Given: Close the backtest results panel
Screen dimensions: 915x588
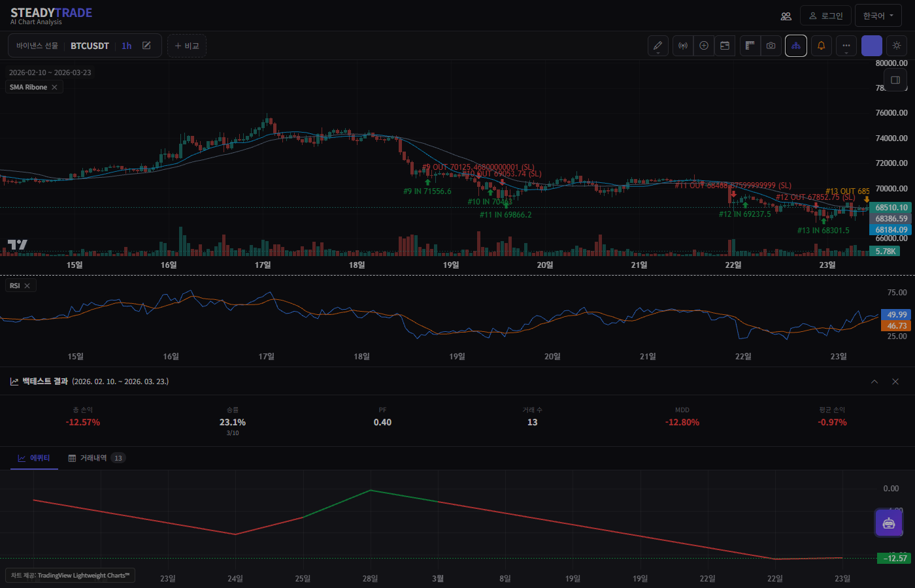Looking at the screenshot, I should pyautogui.click(x=895, y=382).
